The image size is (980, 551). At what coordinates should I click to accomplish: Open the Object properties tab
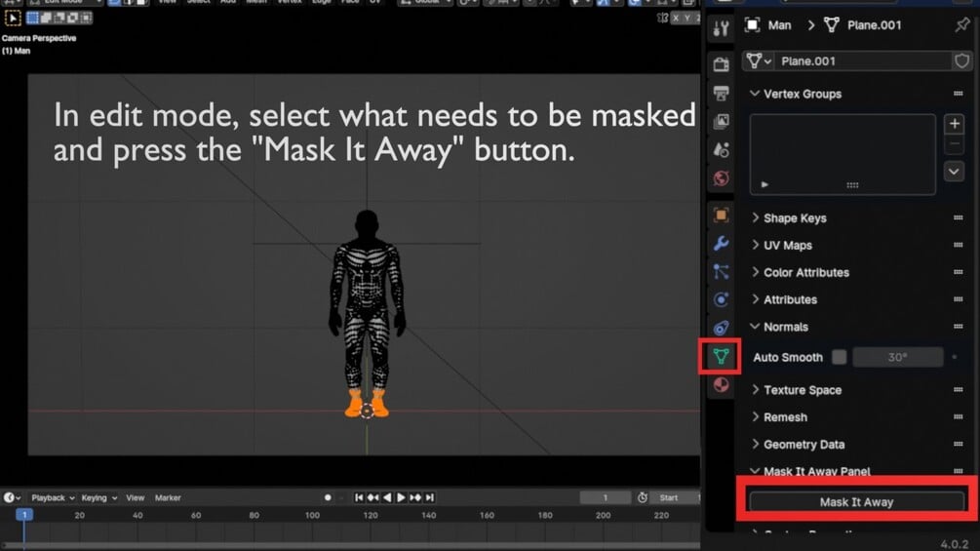pyautogui.click(x=721, y=215)
